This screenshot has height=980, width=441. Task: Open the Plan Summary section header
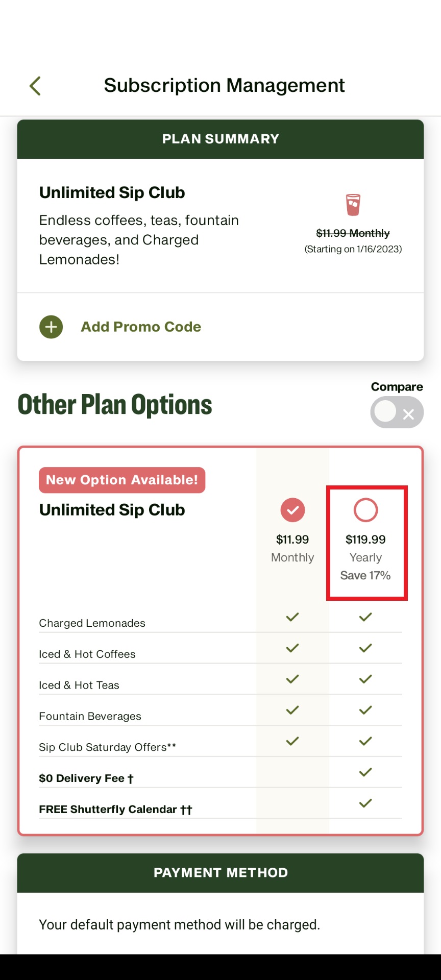tap(220, 138)
